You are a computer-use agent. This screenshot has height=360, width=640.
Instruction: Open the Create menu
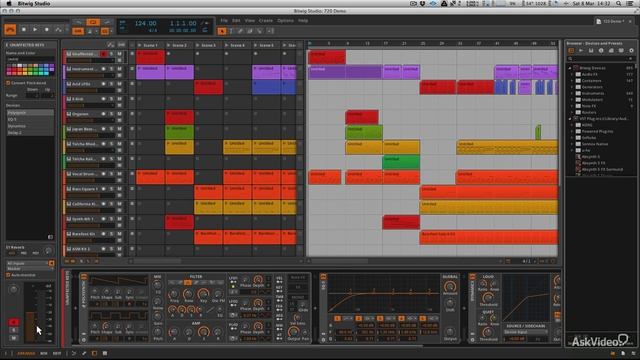(266, 20)
